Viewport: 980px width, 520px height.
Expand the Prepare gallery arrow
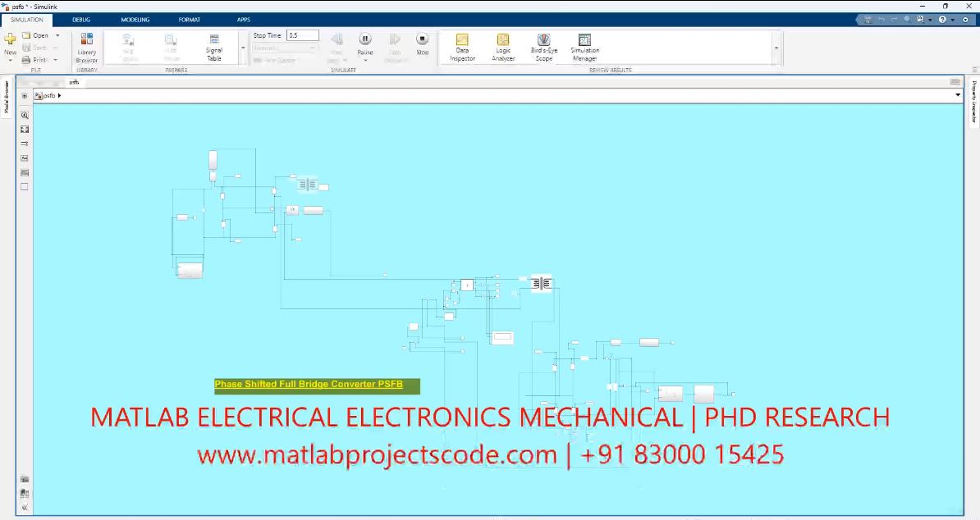pos(243,48)
